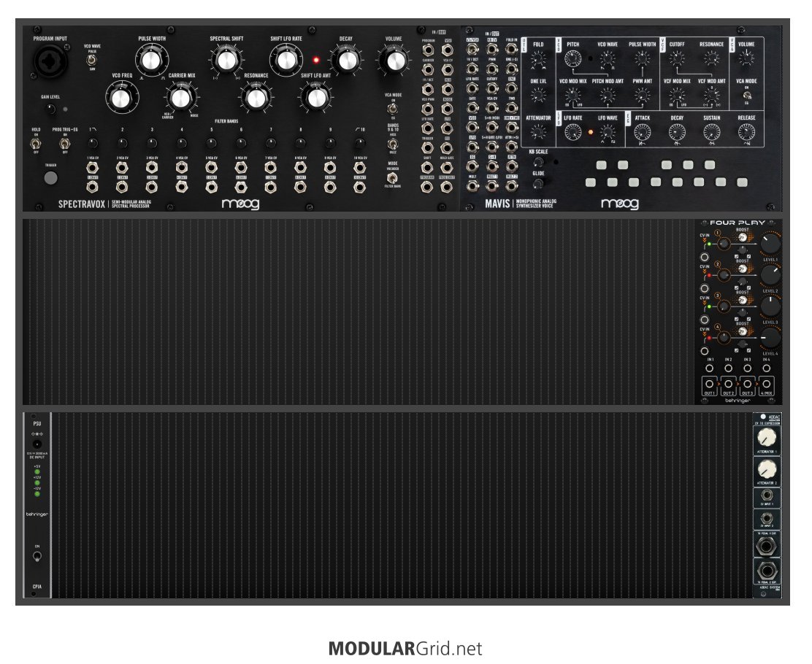Click the Four Play 4/MIX output jack

pyautogui.click(x=766, y=384)
